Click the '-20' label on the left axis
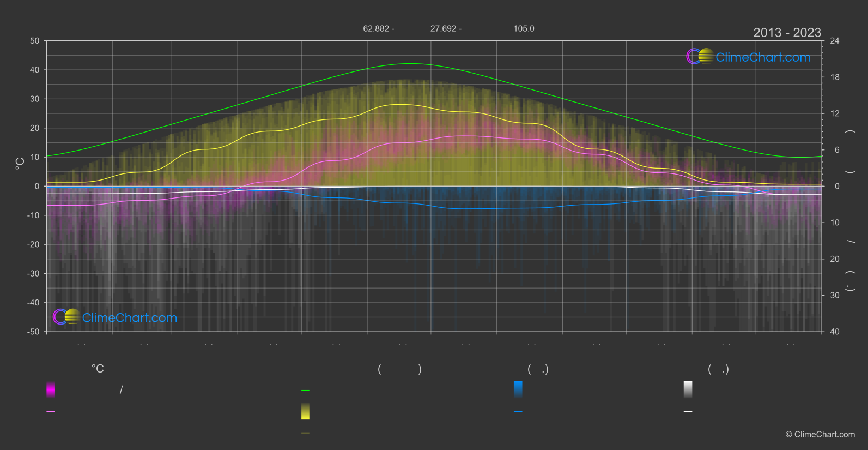The height and width of the screenshot is (450, 868). click(x=34, y=244)
